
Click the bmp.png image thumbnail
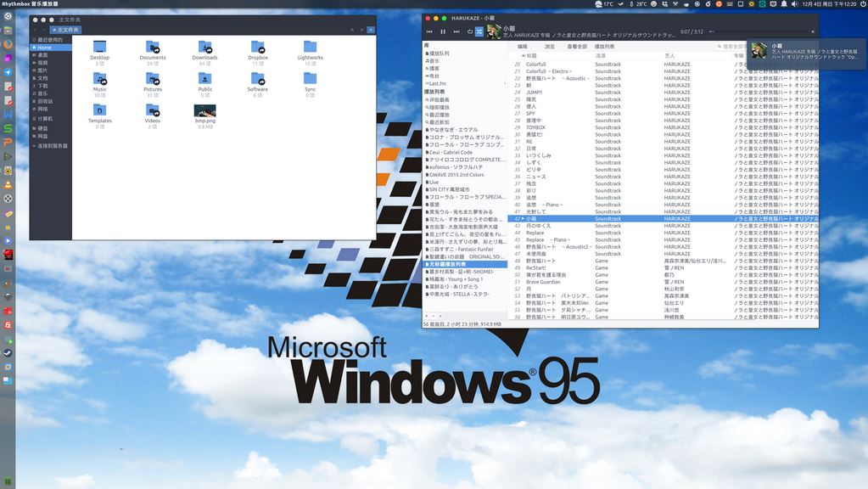click(204, 110)
